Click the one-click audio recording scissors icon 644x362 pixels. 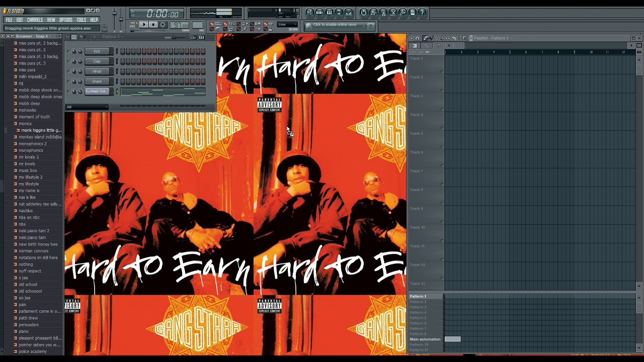pyautogui.click(x=393, y=13)
